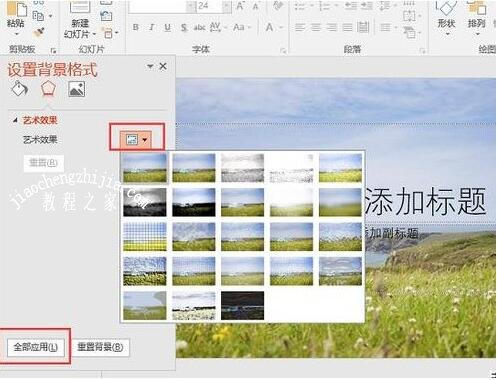Align text right in paragraph group
This screenshot has height=380, width=497.
[332, 27]
